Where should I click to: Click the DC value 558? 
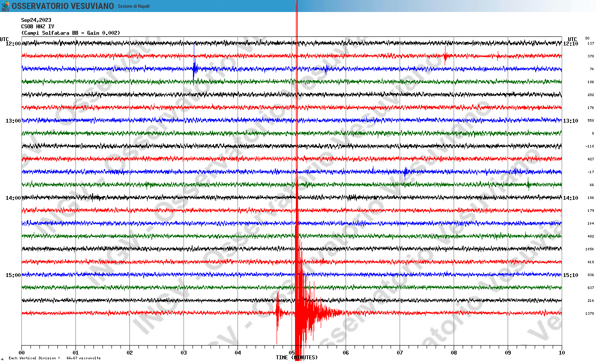[591, 120]
